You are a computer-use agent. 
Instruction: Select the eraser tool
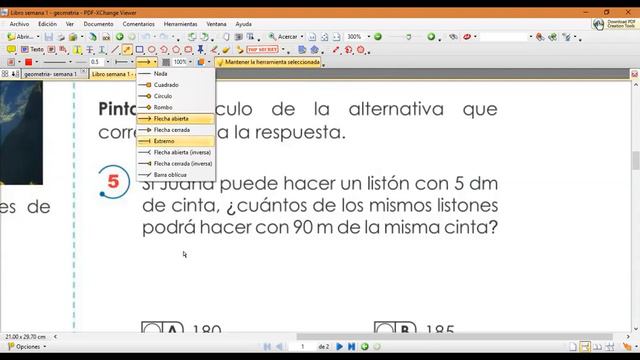coord(226,50)
